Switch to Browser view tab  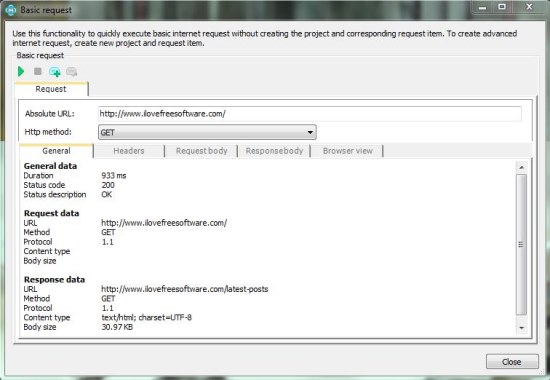348,151
